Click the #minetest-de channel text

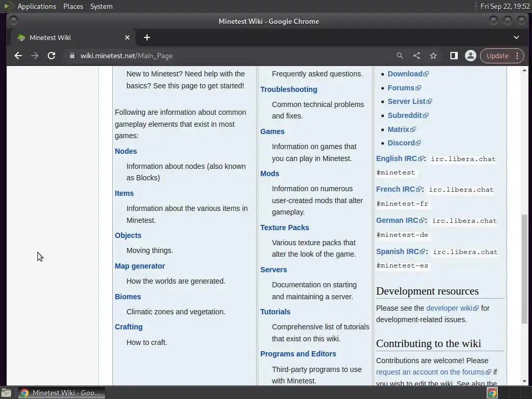coord(403,235)
